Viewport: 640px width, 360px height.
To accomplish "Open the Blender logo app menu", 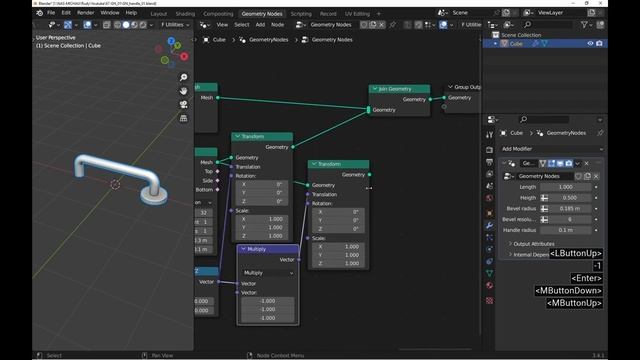I will pos(40,13).
